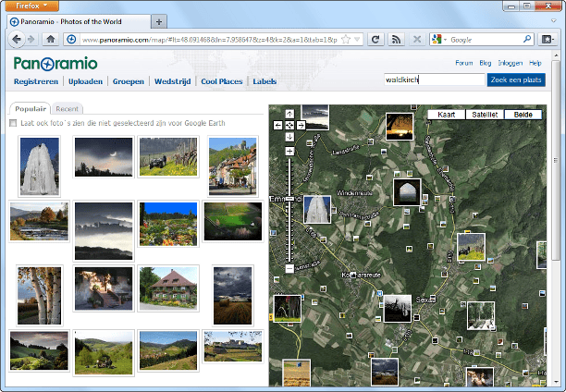This screenshot has width=566, height=392.
Task: Open the Forum link
Action: [464, 63]
